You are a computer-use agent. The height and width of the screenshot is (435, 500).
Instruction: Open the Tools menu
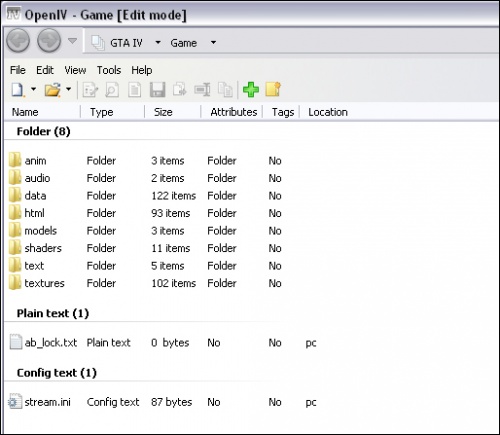[x=109, y=70]
